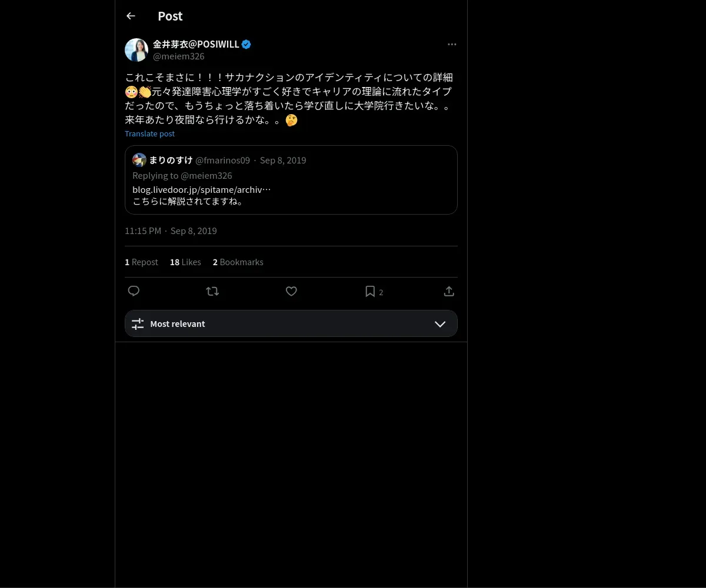Click the @meiem326 handle under name

(179, 56)
